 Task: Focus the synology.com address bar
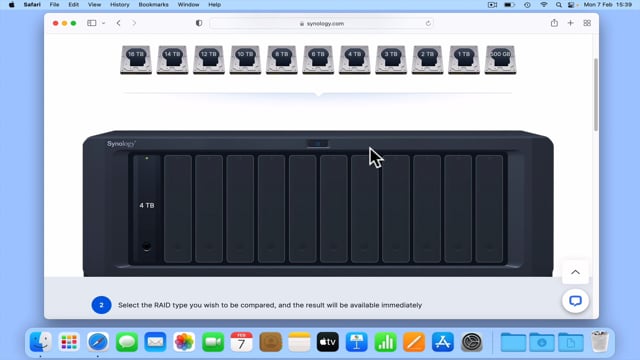pos(321,24)
